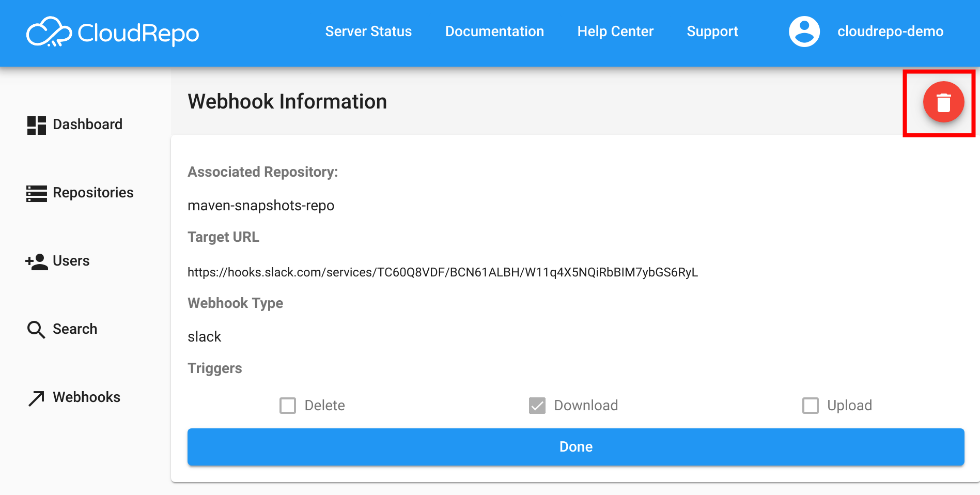The width and height of the screenshot is (980, 495).
Task: Open Server Status page
Action: [x=368, y=32]
